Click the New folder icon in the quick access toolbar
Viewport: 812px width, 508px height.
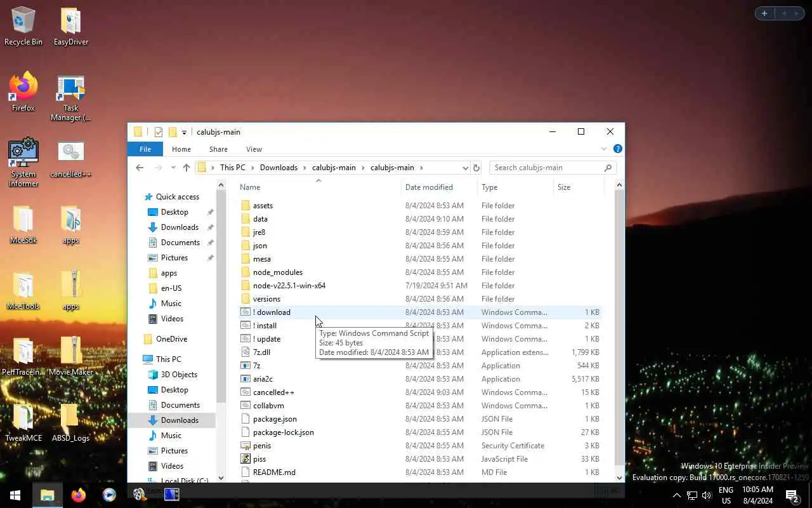tap(172, 132)
